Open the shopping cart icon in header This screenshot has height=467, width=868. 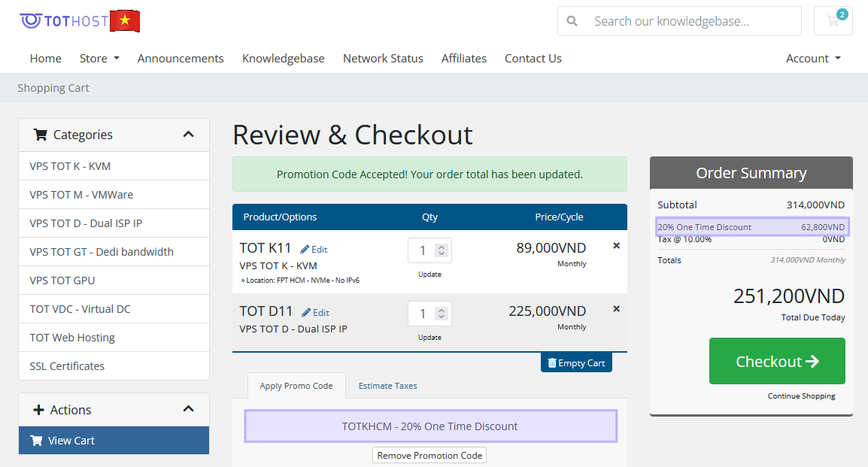point(833,21)
